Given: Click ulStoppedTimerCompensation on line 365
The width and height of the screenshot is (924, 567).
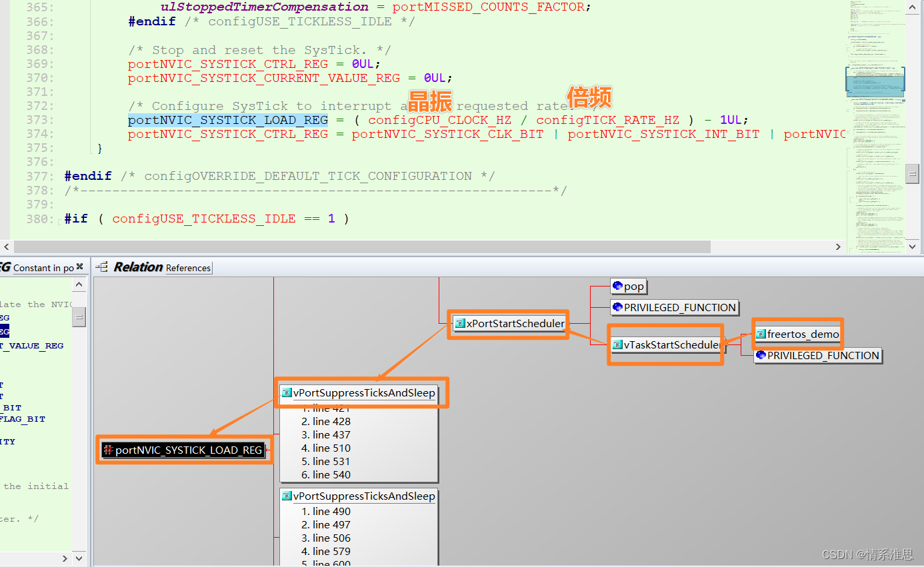Looking at the screenshot, I should pos(264,7).
